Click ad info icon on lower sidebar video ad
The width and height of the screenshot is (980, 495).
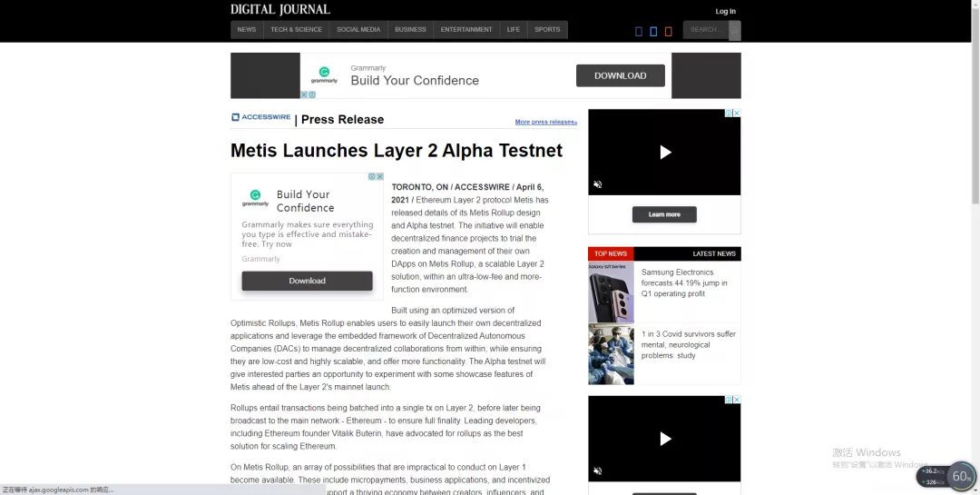point(729,400)
